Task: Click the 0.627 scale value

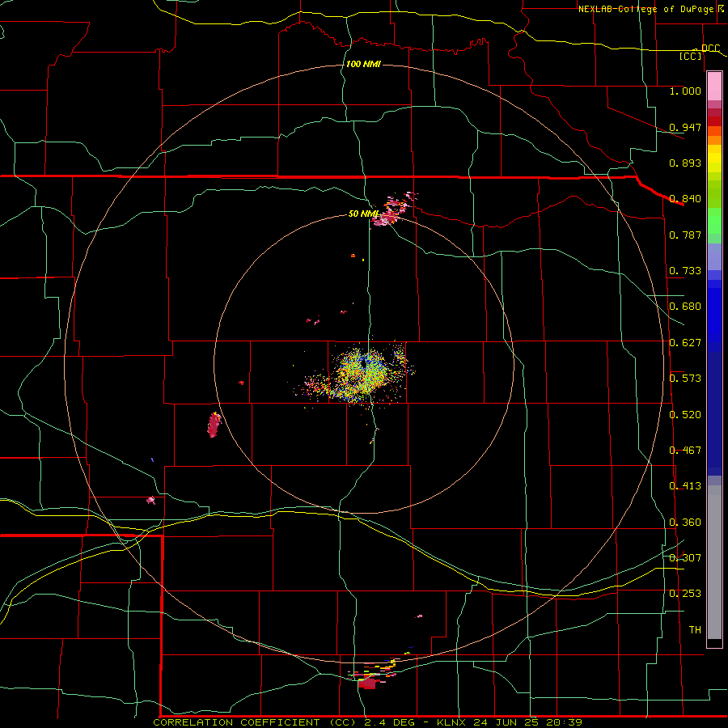Action: 685,343
